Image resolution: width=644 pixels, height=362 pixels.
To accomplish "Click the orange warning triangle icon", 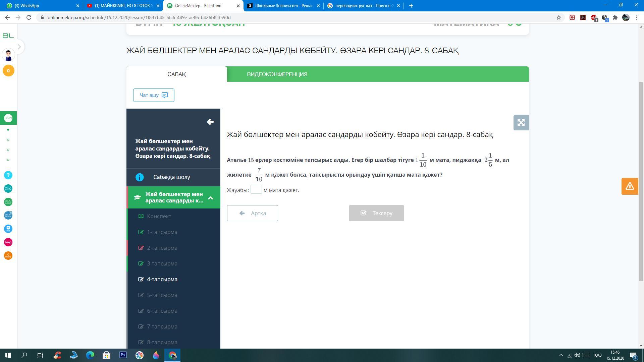I will (630, 186).
